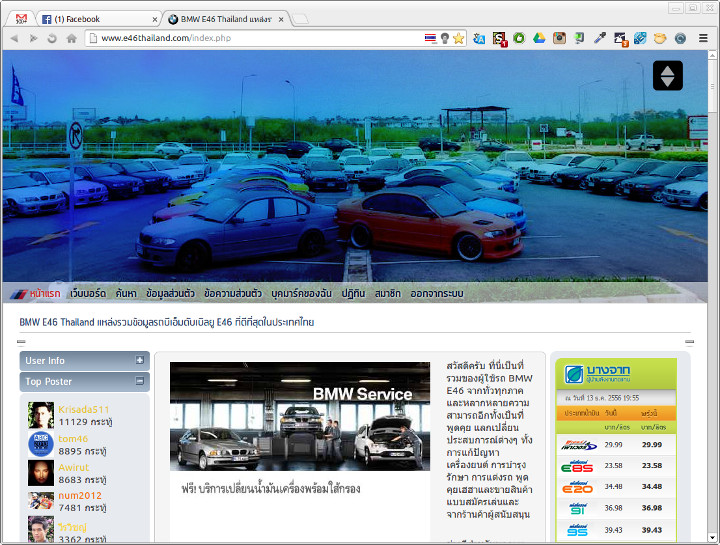This screenshot has width=720, height=545.
Task: Collapse the left sidebar with the small toggle above User Info
Action: 21,342
